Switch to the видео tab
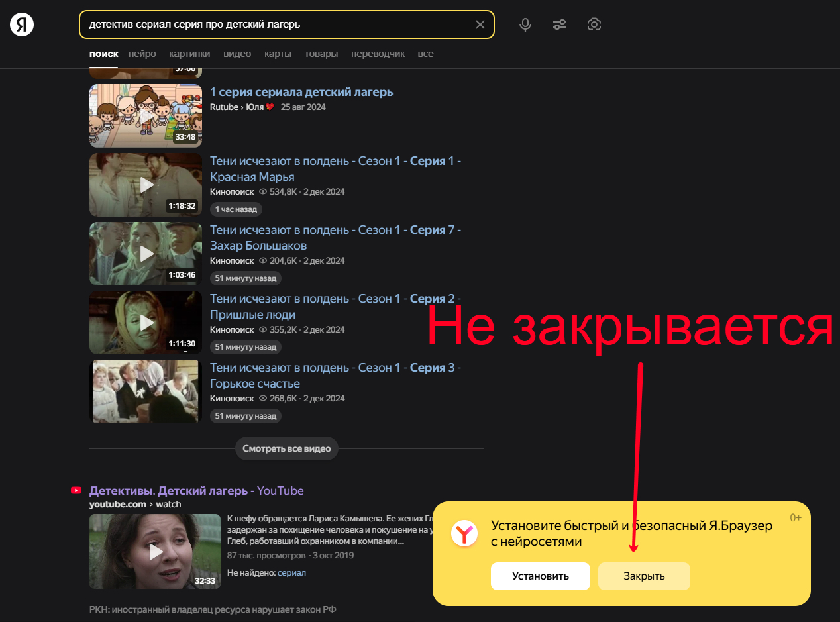 pyautogui.click(x=237, y=54)
